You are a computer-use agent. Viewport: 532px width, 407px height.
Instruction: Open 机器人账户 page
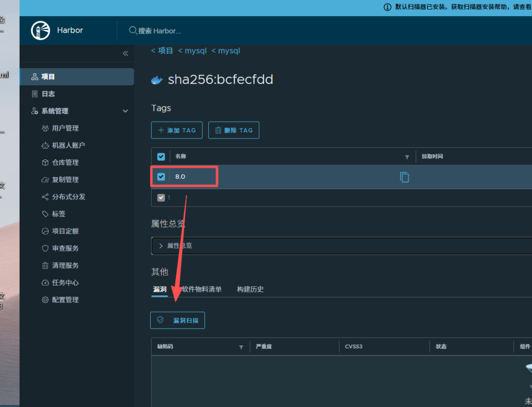[68, 145]
